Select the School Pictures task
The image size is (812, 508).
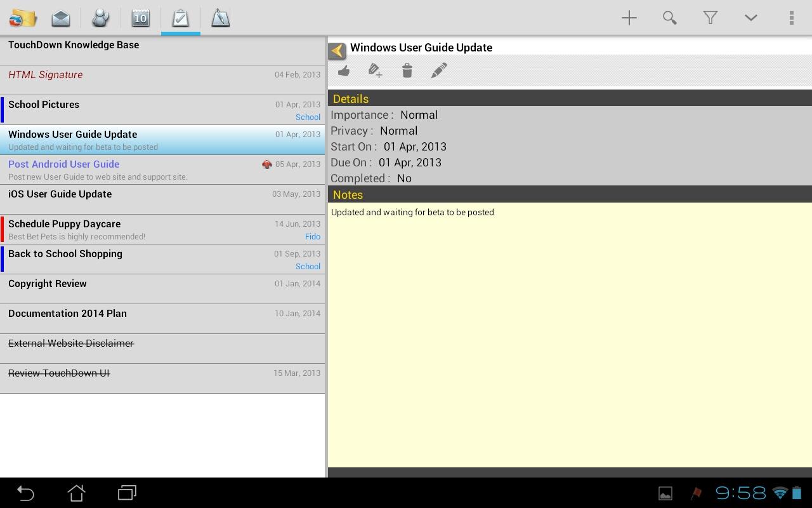click(x=162, y=110)
